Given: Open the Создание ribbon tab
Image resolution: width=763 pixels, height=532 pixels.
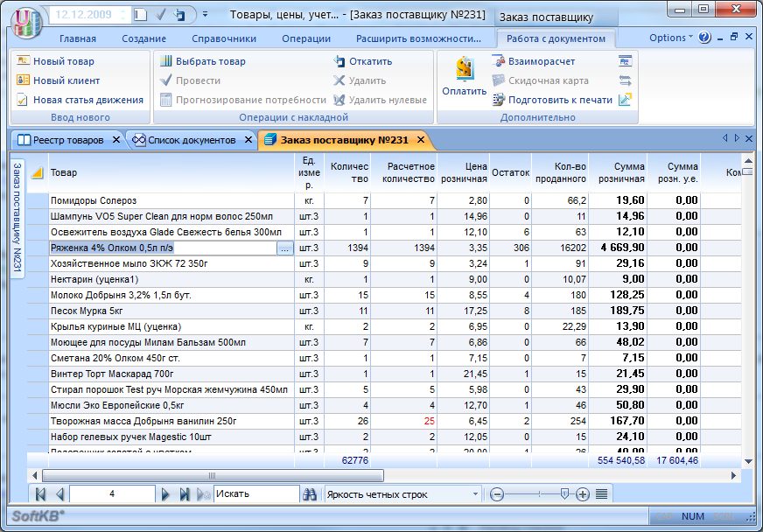Looking at the screenshot, I should 144,38.
